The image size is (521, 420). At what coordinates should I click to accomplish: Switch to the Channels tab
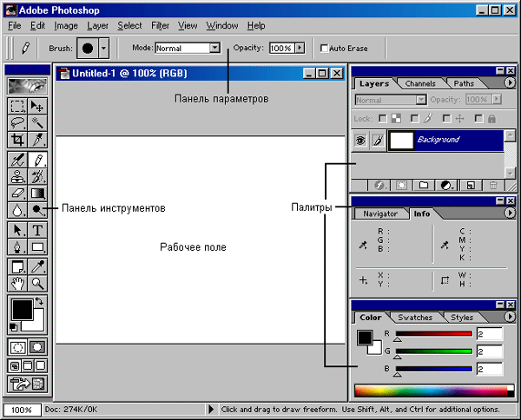(420, 83)
